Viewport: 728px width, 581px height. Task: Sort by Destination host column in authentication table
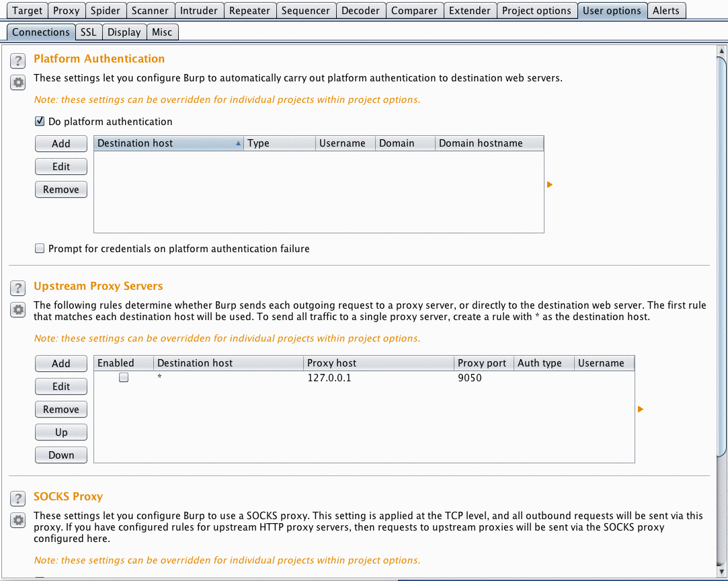point(169,143)
